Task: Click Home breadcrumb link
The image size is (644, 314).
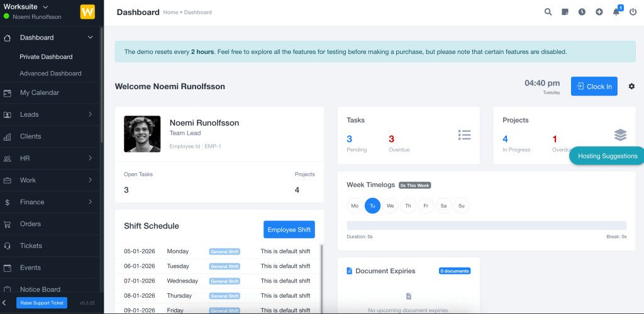Action: (x=171, y=13)
